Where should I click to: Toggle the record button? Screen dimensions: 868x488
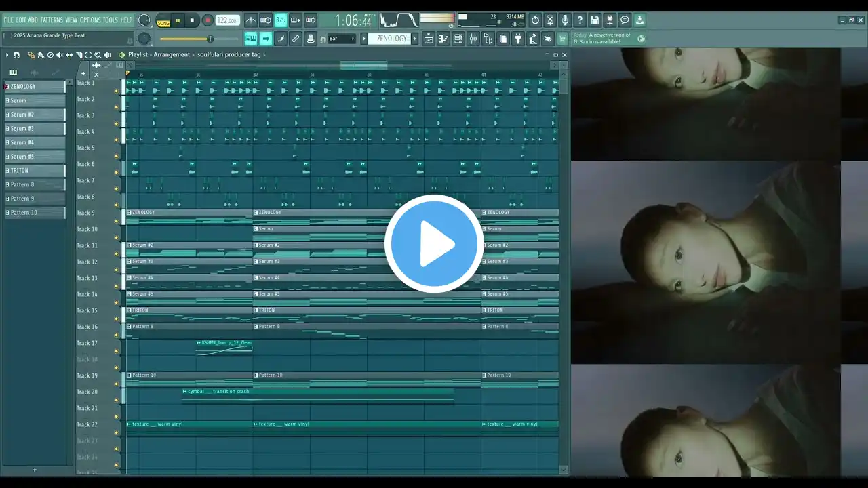208,20
